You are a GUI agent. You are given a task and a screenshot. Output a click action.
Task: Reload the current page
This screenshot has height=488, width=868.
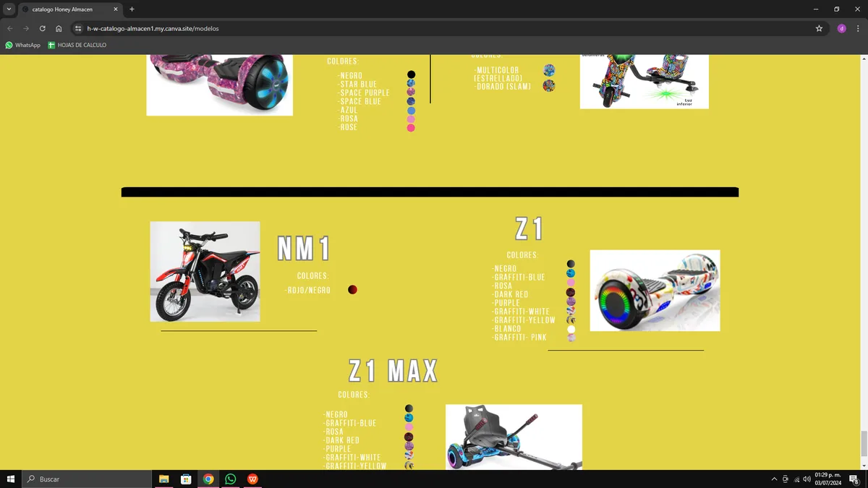[x=43, y=29]
